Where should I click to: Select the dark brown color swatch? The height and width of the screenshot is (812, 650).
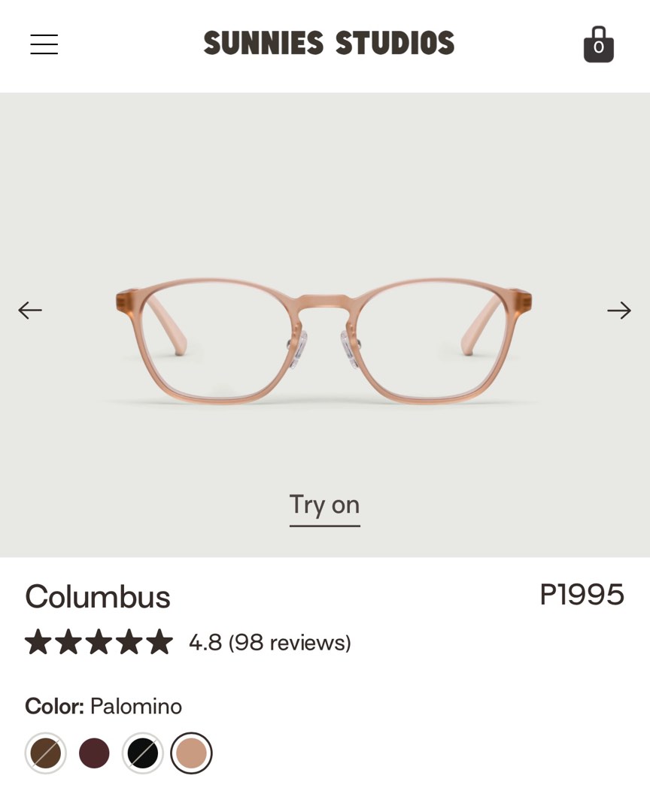point(45,753)
